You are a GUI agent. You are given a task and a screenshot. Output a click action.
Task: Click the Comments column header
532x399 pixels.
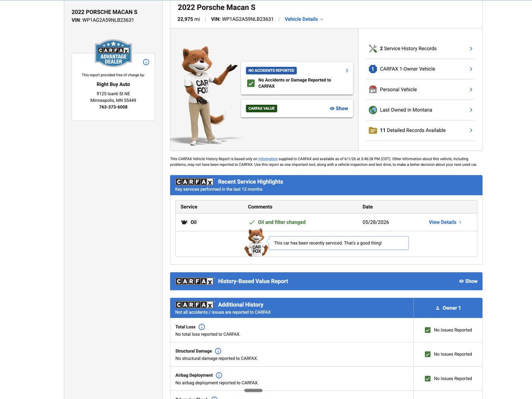260,207
